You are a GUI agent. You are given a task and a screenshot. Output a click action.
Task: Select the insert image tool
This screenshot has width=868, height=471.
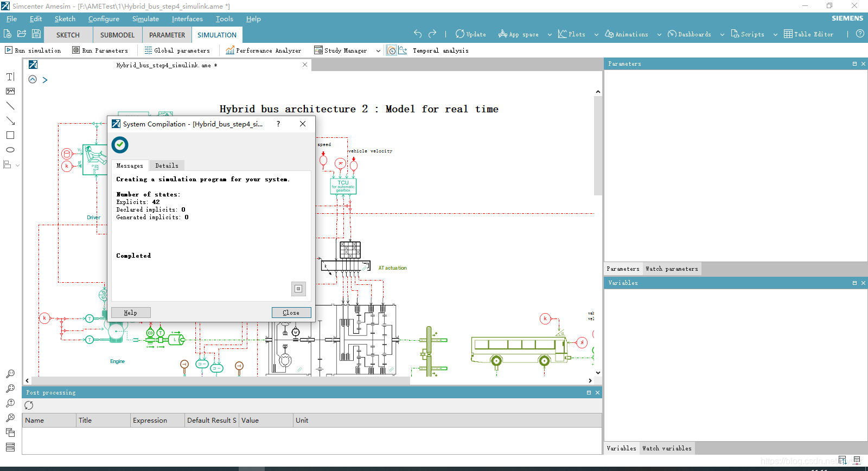pyautogui.click(x=10, y=91)
